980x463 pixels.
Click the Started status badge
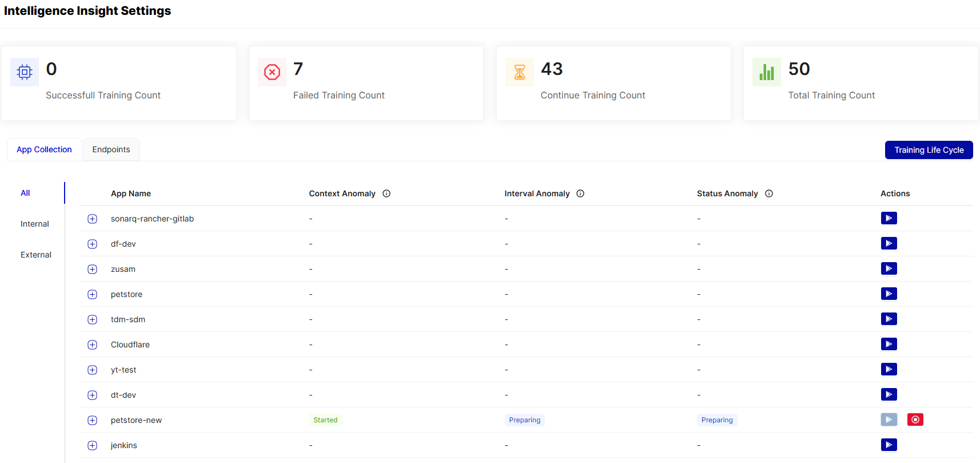coord(325,420)
